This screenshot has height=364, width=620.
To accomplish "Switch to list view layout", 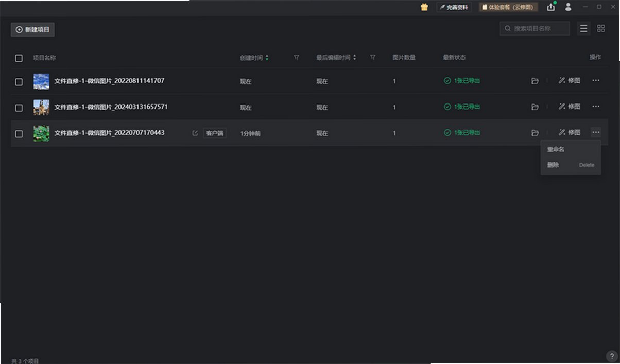I will pyautogui.click(x=583, y=29).
